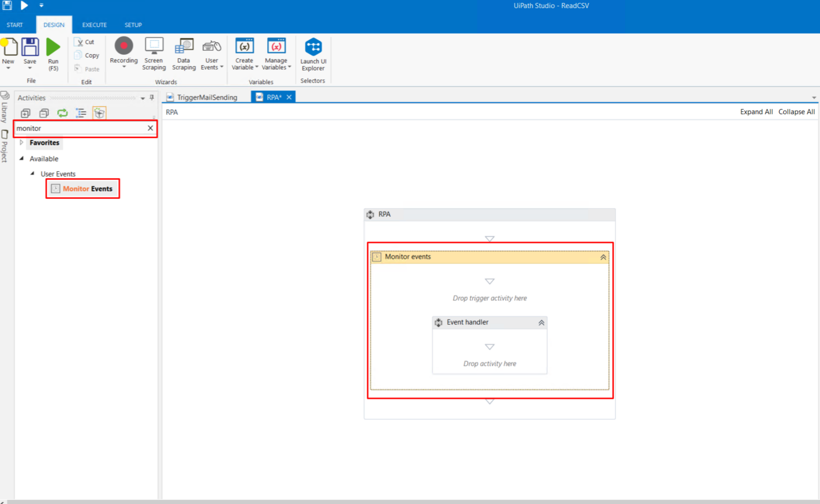This screenshot has width=820, height=504.
Task: Click the RPA breadcrumb in the designer
Action: (172, 112)
